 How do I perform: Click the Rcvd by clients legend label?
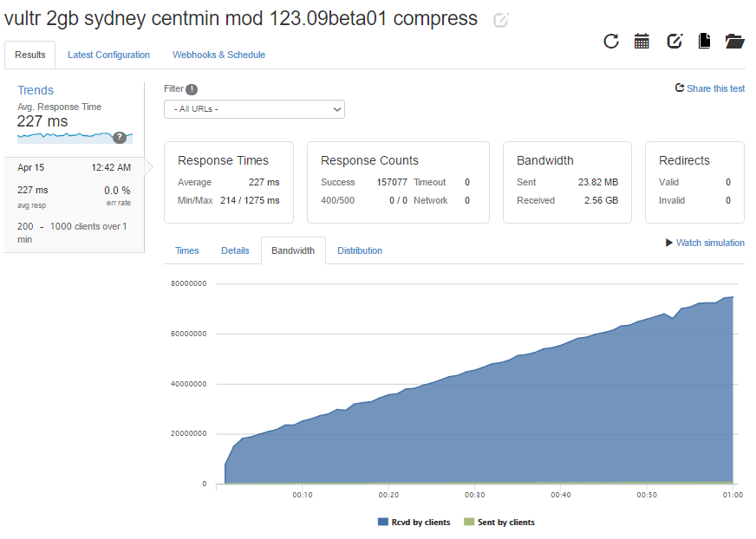tap(420, 523)
